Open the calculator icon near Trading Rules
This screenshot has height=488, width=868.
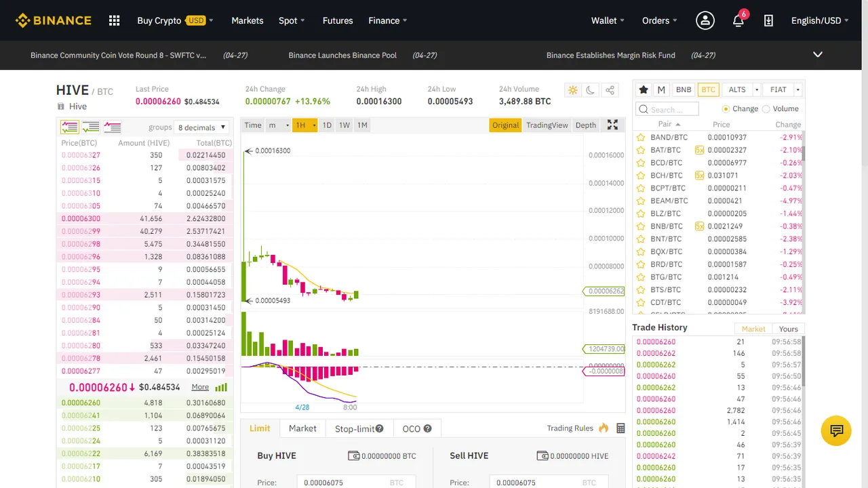pos(620,428)
